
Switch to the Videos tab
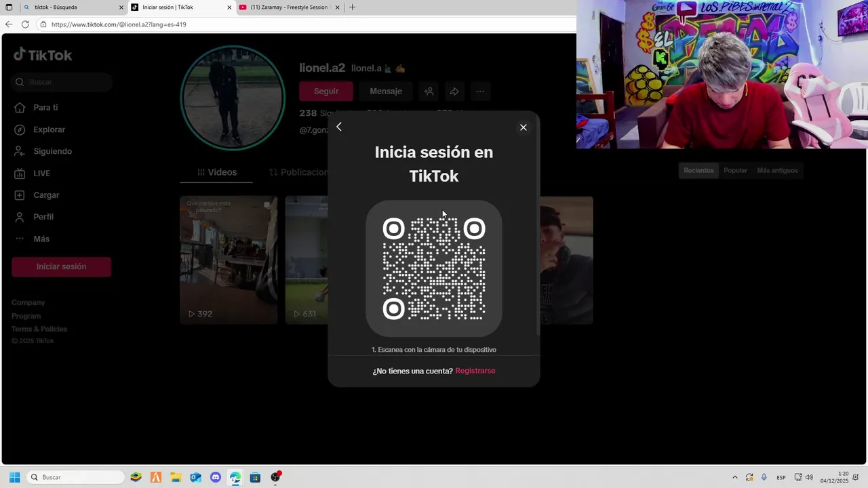[216, 172]
